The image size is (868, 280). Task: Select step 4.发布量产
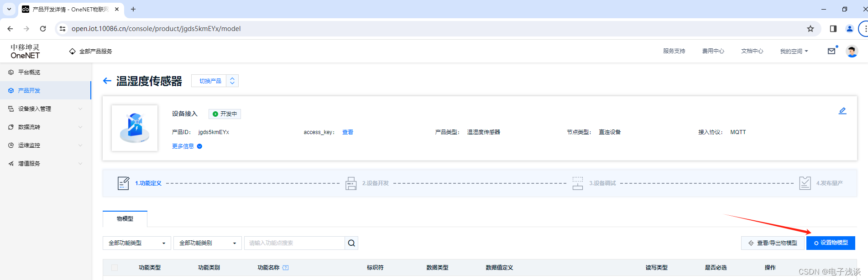point(830,183)
